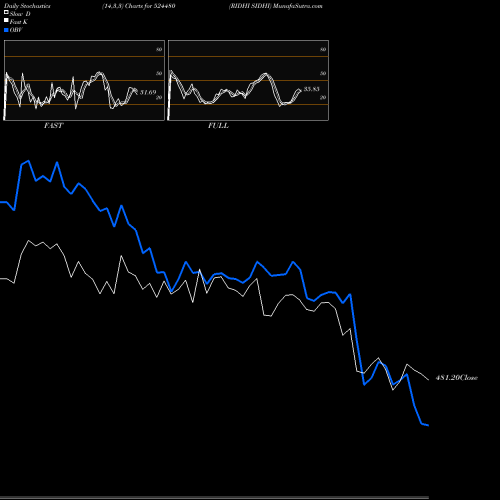Click the 20 level label in FAST chart

click(x=159, y=97)
